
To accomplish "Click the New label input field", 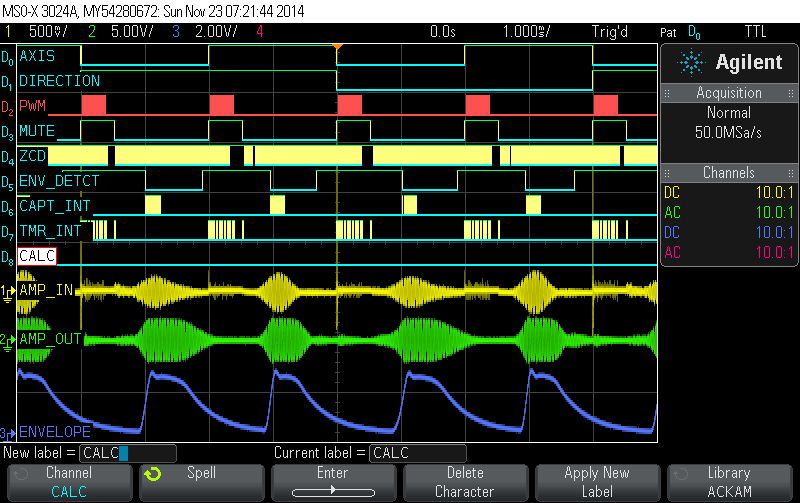I will click(128, 453).
